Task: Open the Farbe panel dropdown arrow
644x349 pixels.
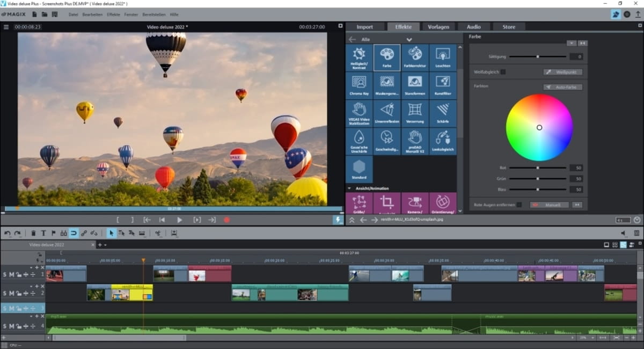Action: coord(571,43)
